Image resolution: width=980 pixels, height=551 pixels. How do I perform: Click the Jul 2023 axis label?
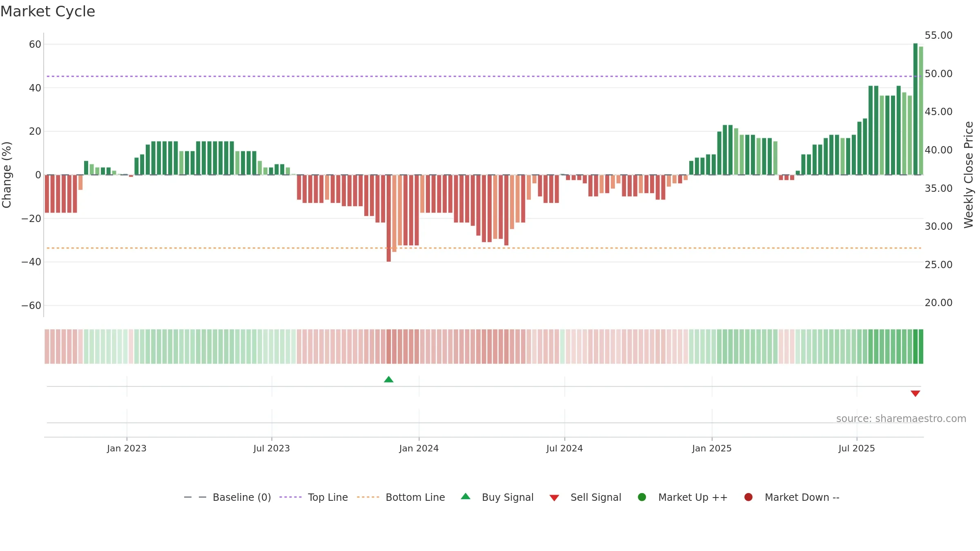click(272, 448)
